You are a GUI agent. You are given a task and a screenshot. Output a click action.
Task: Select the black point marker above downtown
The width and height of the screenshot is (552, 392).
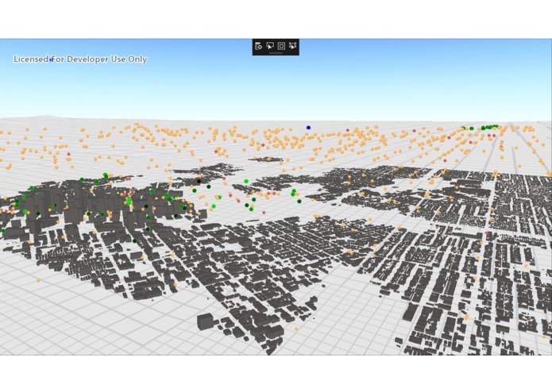[x=199, y=182]
